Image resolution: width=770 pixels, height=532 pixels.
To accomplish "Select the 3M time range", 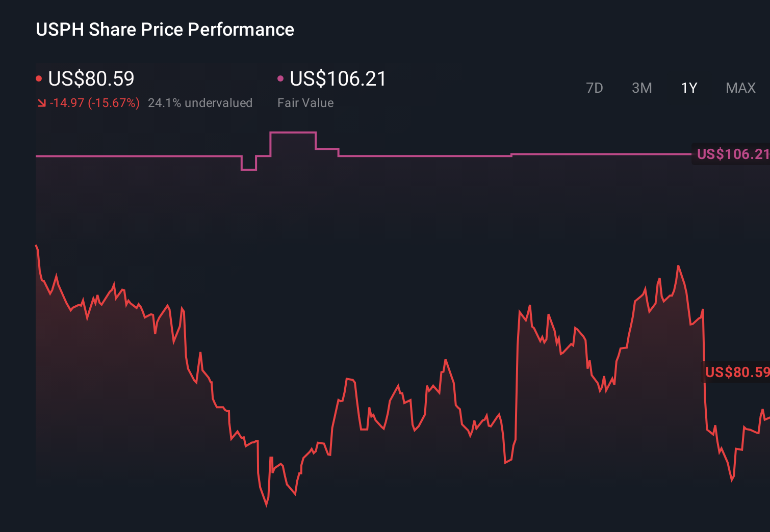I will [641, 88].
